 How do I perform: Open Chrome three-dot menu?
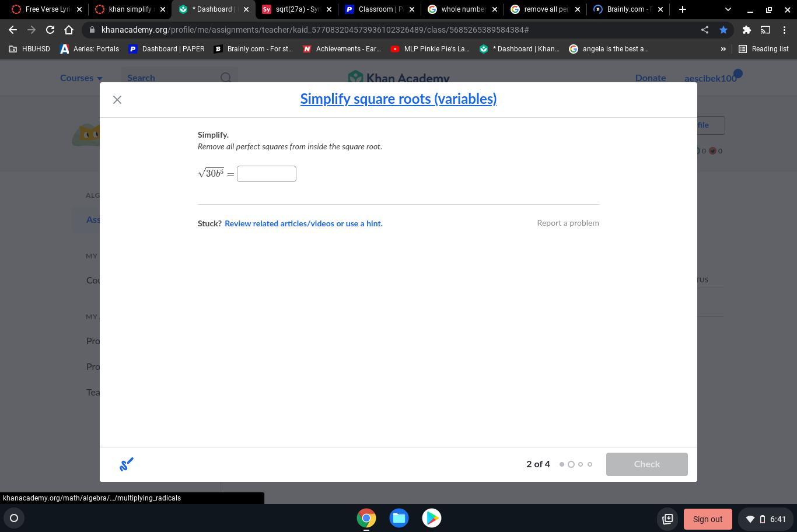click(x=784, y=30)
